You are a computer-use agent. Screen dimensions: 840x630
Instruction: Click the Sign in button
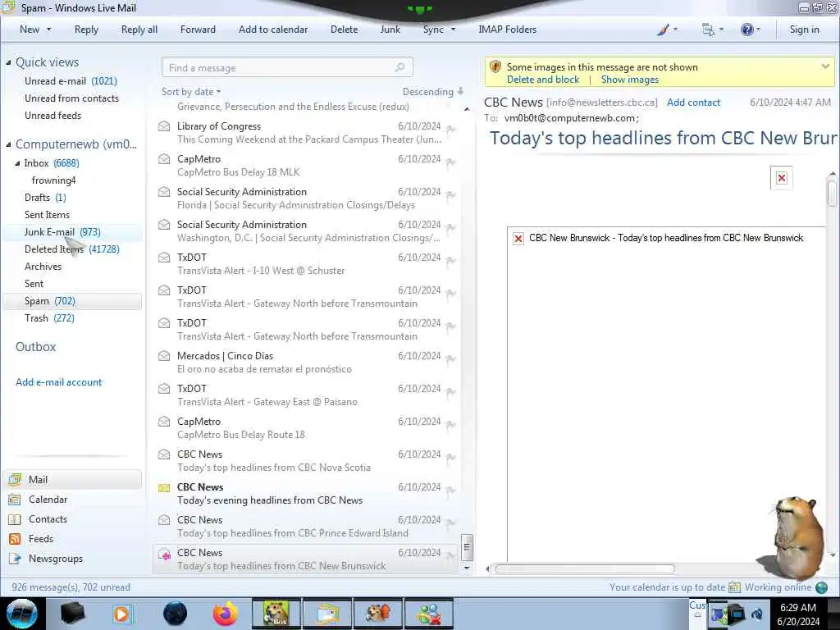(804, 30)
